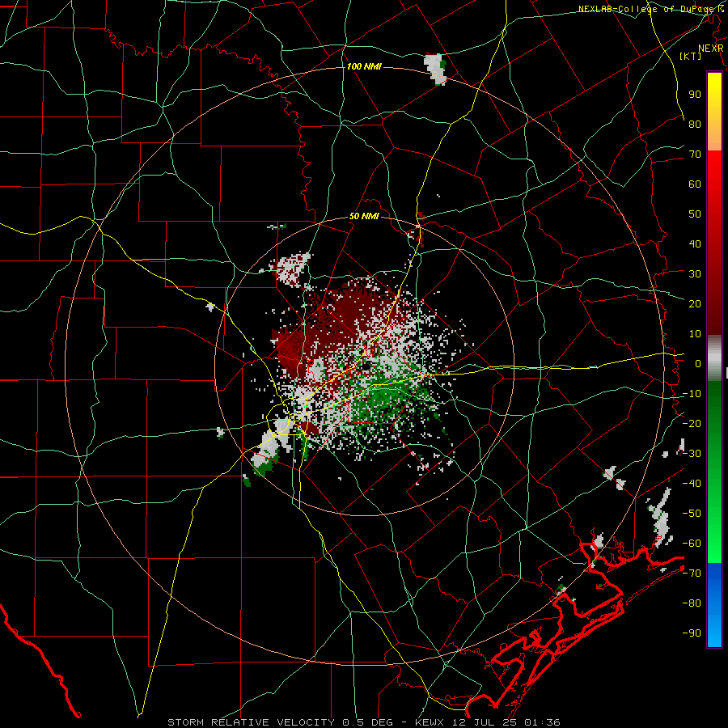Click the 70 value on velocity scale
This screenshot has height=728, width=728.
[695, 154]
